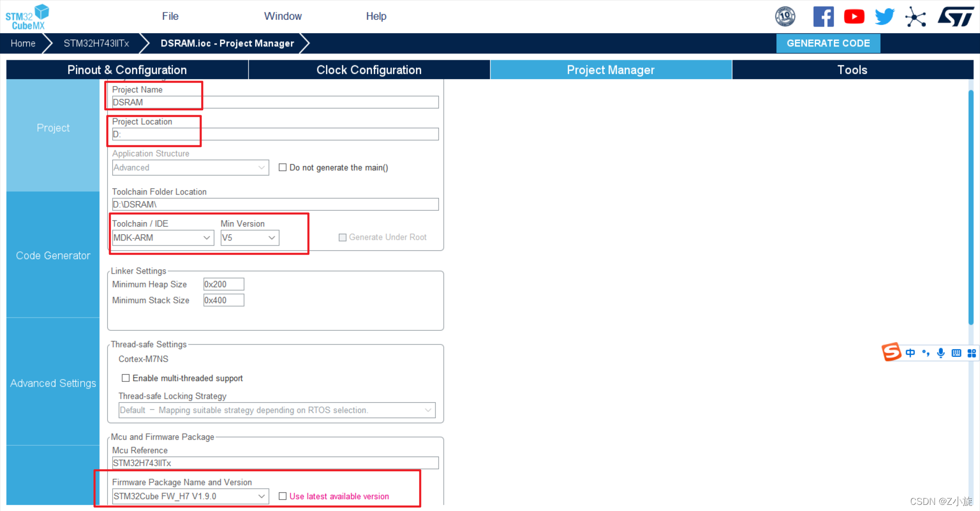
Task: Click the Toolchain Folder Location field
Action: pyautogui.click(x=275, y=204)
